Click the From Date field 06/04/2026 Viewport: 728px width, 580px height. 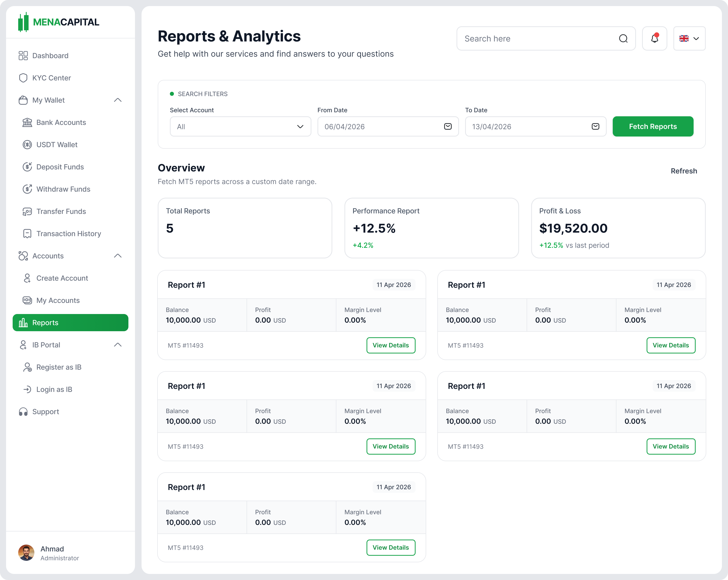[388, 127]
